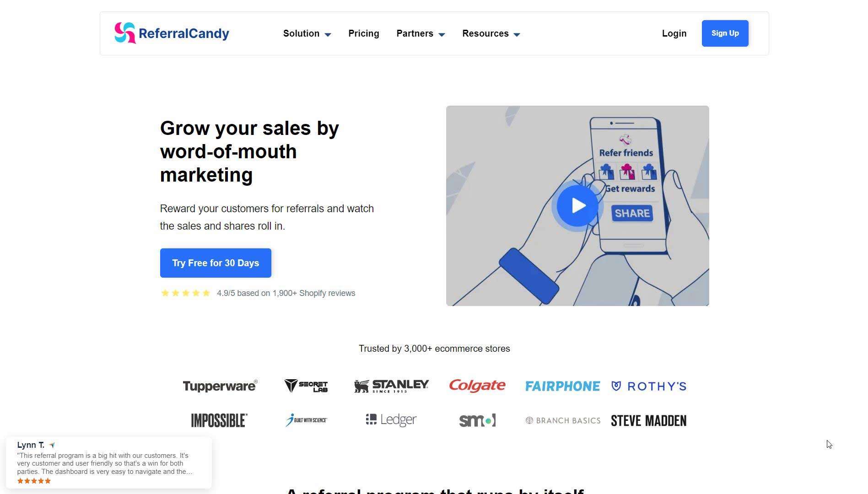The image size is (868, 494).
Task: Select the Rothy's logo
Action: (x=648, y=386)
